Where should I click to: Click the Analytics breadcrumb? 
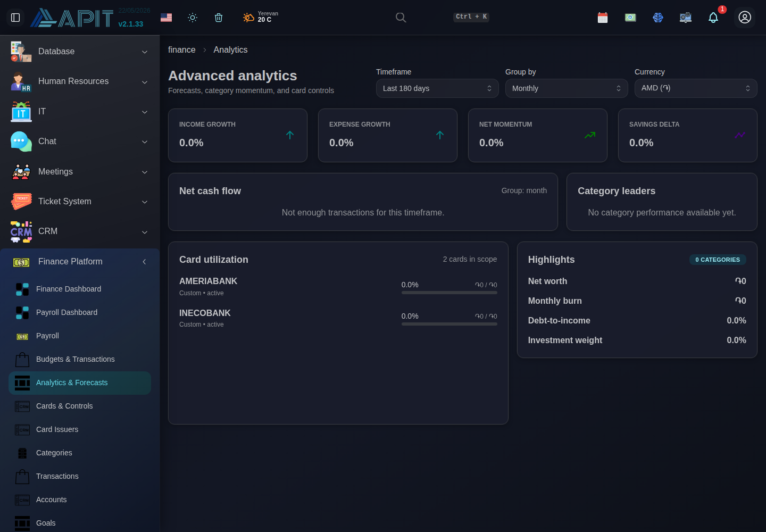[x=230, y=49]
